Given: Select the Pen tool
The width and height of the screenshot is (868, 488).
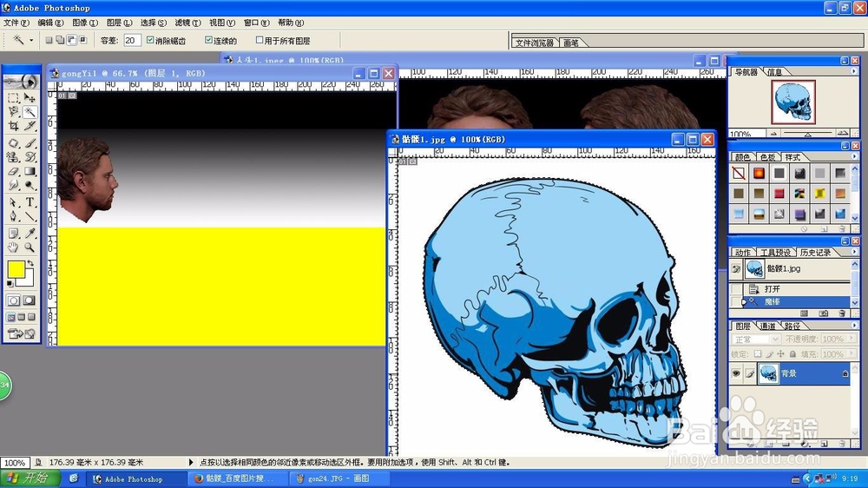Looking at the screenshot, I should (14, 216).
